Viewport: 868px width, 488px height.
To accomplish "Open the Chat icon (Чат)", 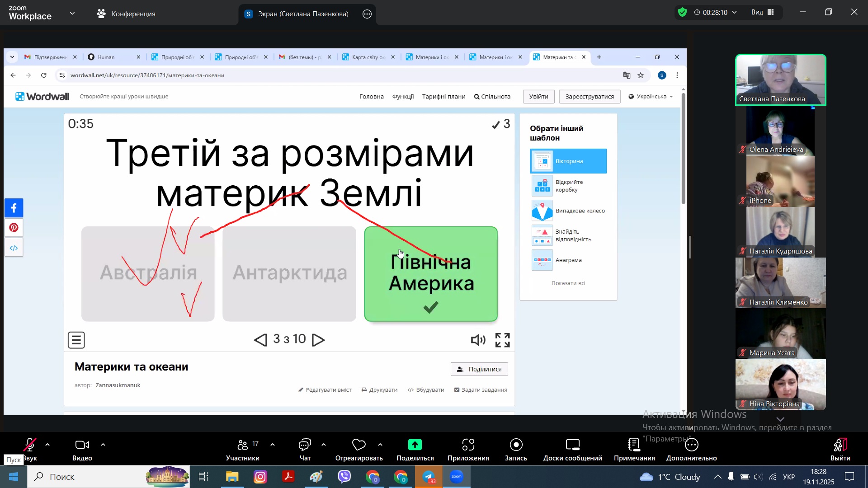I will 305,445.
